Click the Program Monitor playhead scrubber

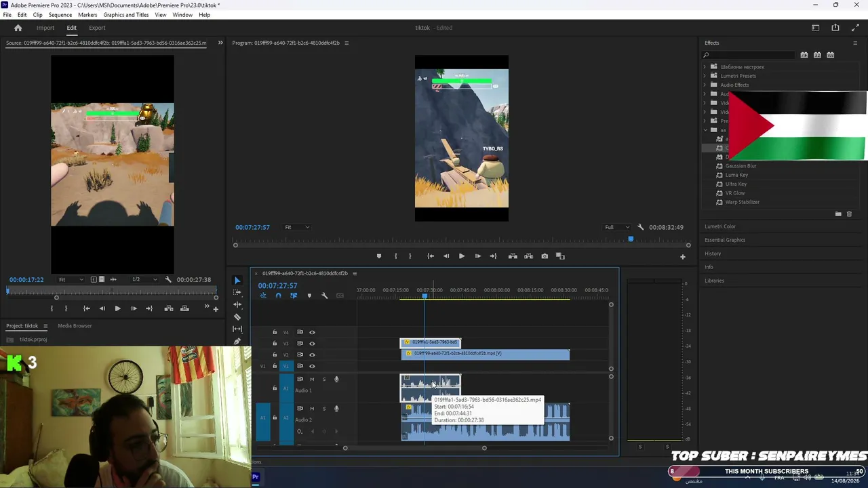(631, 239)
